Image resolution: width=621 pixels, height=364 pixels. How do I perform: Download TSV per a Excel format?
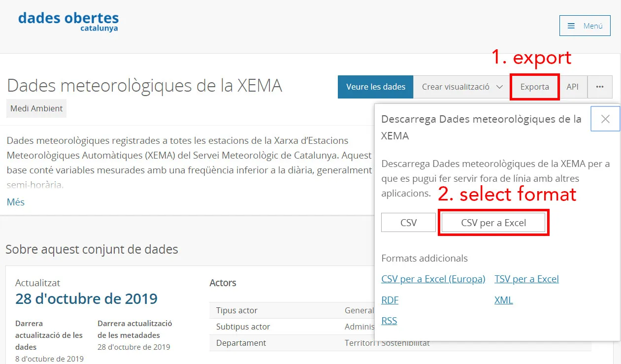tap(526, 279)
